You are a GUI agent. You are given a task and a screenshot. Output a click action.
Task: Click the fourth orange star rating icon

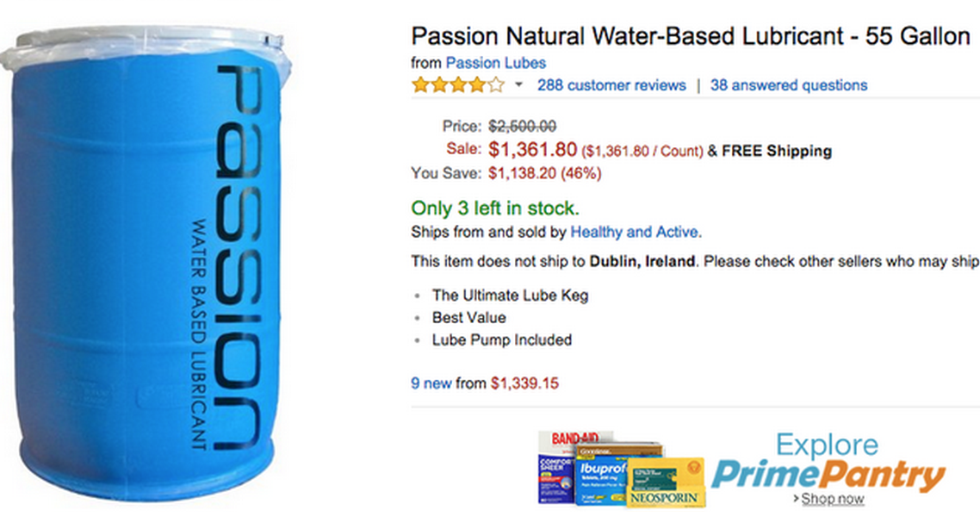478,84
